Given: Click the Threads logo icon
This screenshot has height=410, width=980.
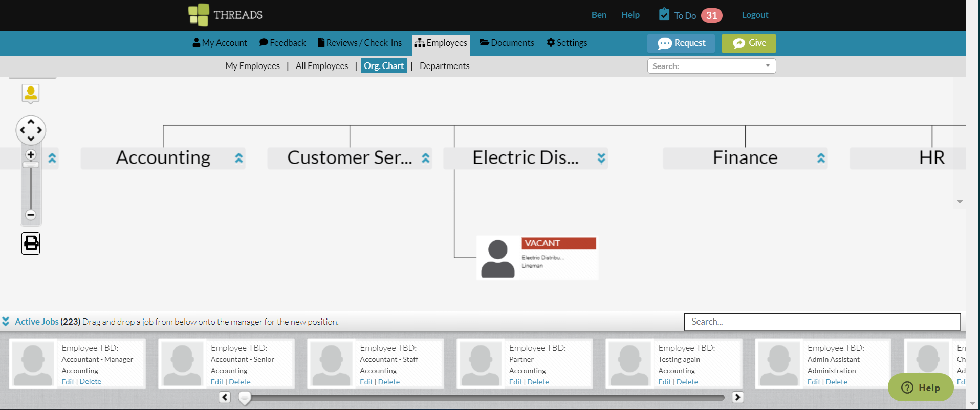Looking at the screenshot, I should coord(199,15).
